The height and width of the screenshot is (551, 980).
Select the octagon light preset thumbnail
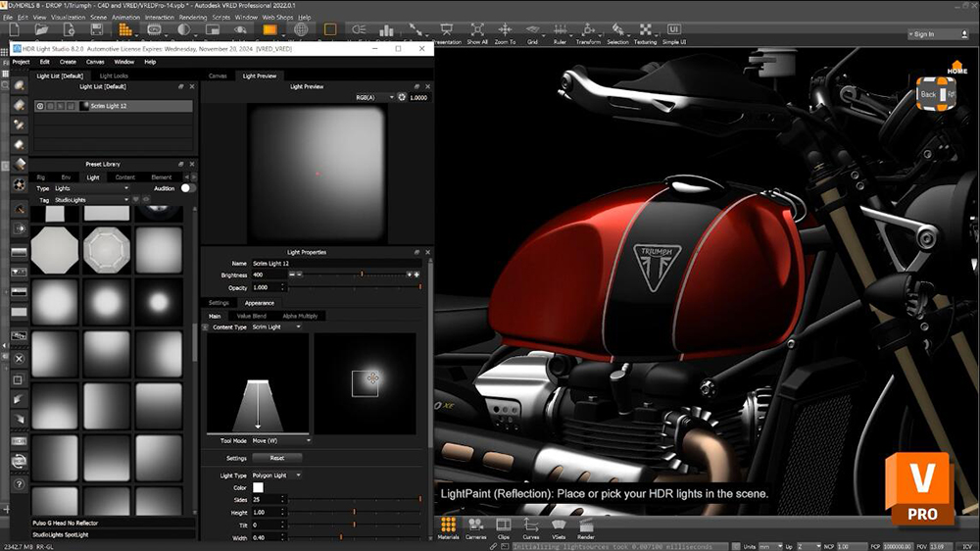(x=55, y=250)
